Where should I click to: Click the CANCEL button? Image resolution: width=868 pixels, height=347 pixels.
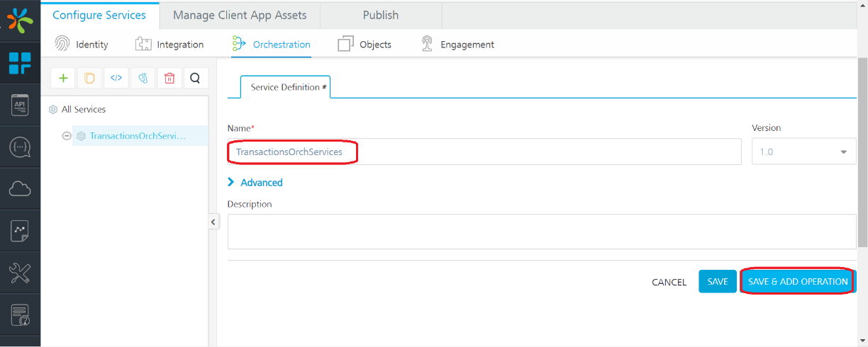point(669,282)
